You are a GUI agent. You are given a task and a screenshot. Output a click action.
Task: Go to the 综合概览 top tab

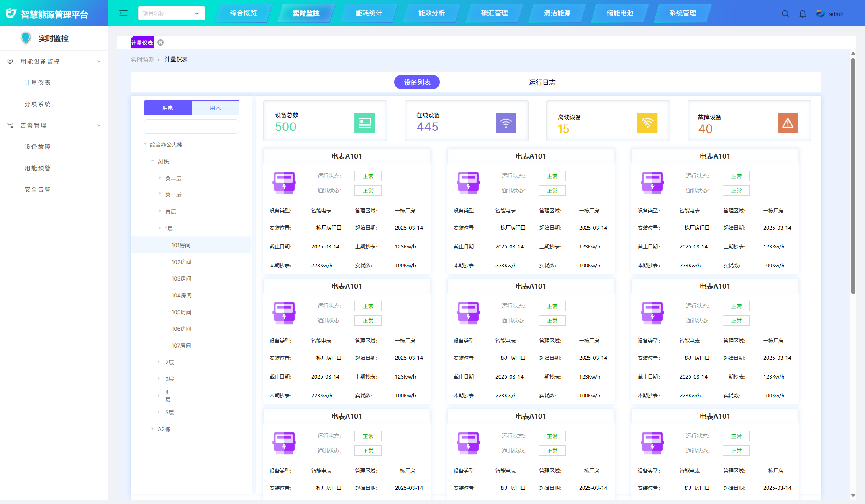click(244, 13)
